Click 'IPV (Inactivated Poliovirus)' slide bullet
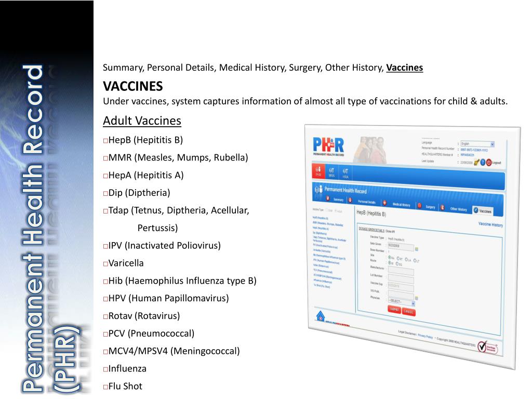Viewport: 532px width, 399px height. 165,245
